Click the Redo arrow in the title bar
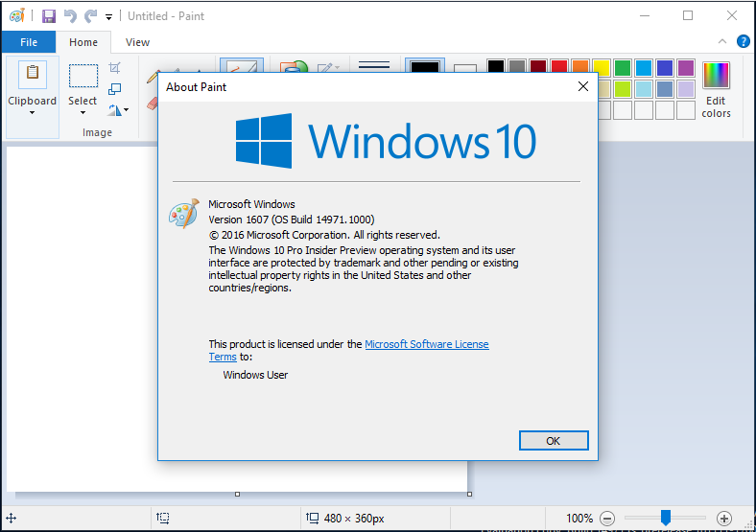Screen dimensions: 756x532 [x=90, y=16]
